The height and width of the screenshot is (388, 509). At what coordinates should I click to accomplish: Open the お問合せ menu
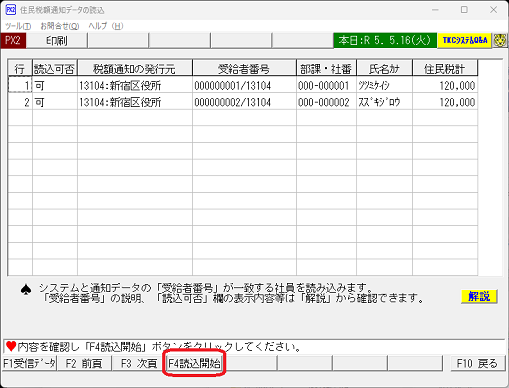(60, 26)
